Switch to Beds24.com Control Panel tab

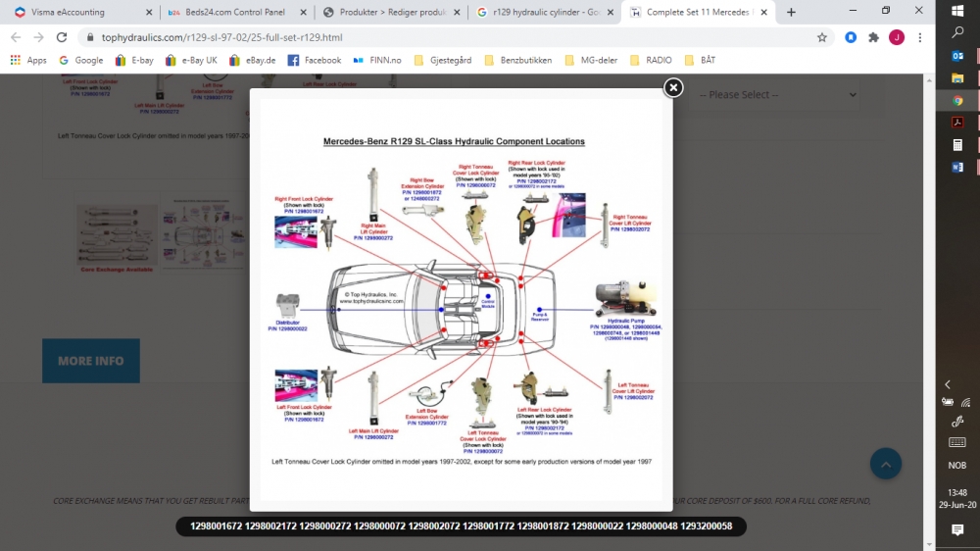tap(234, 12)
